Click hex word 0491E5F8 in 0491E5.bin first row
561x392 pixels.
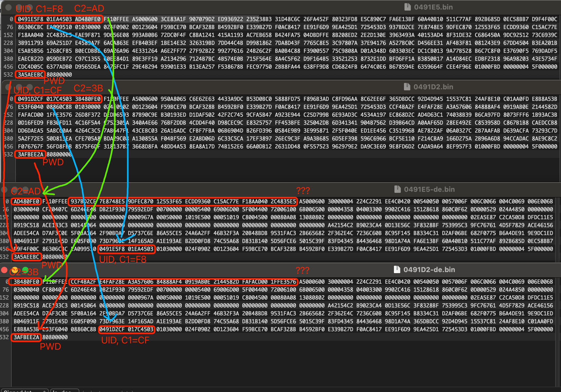click(30, 19)
